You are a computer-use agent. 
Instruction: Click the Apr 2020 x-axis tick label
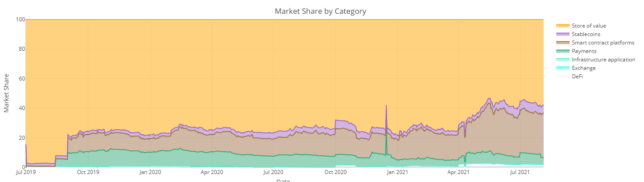(x=211, y=172)
